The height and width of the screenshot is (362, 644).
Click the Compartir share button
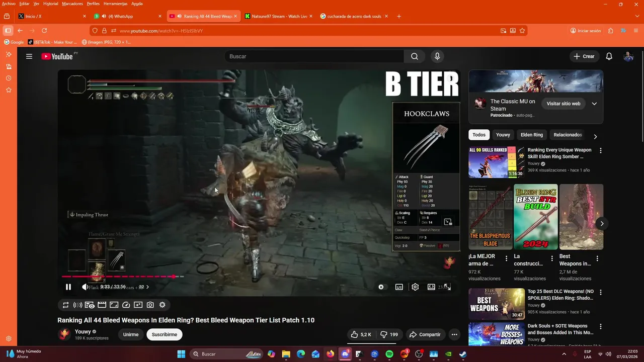[425, 334]
